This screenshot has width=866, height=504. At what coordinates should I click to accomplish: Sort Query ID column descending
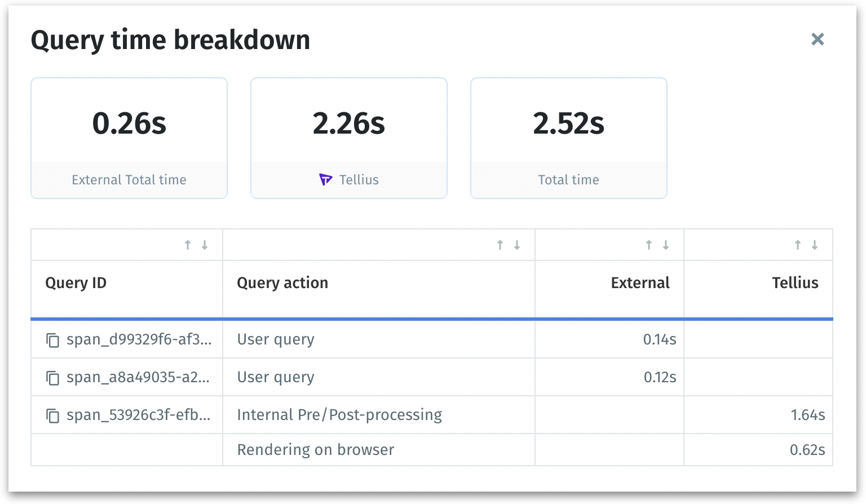[x=205, y=245]
